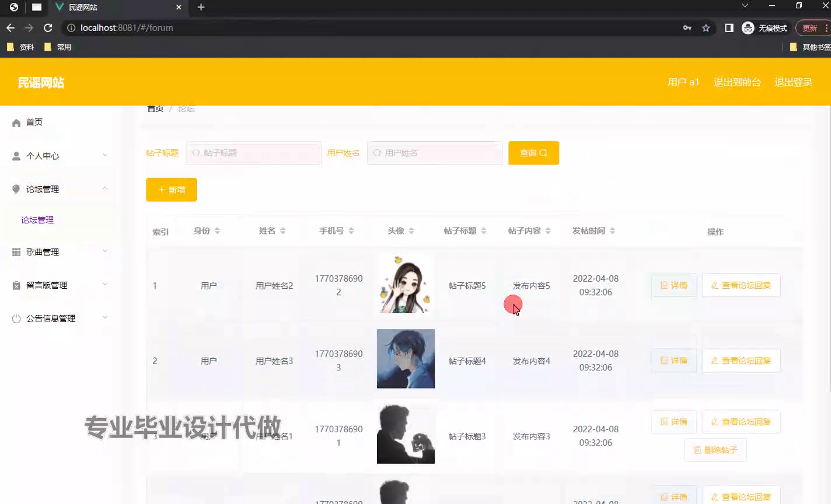Open the 常用 bookmark folder

point(58,47)
